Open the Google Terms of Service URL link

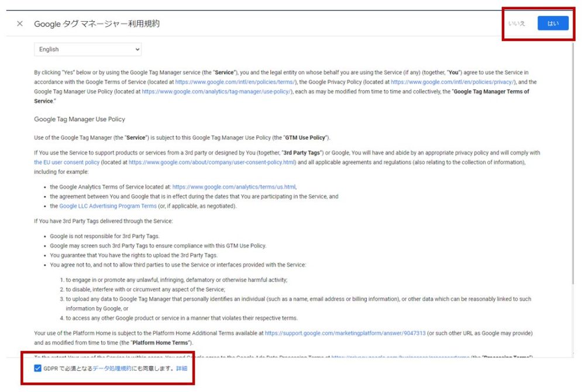point(235,82)
